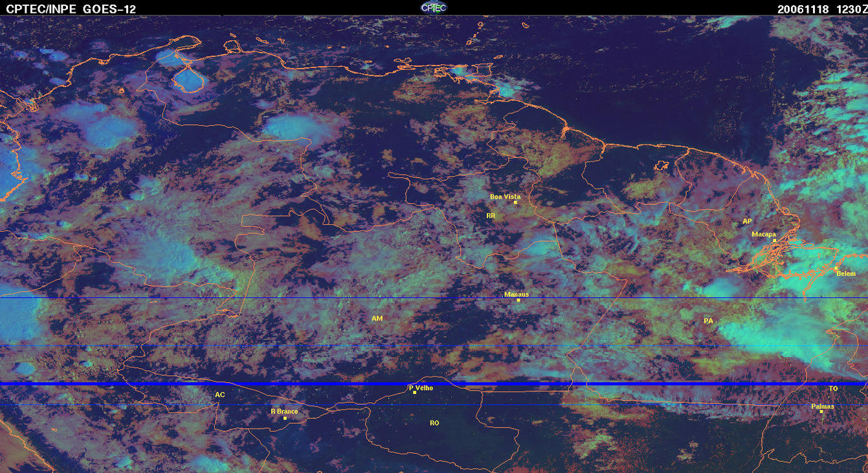Click the Boa Vista name label
Screen dimensions: 868x473
click(505, 196)
